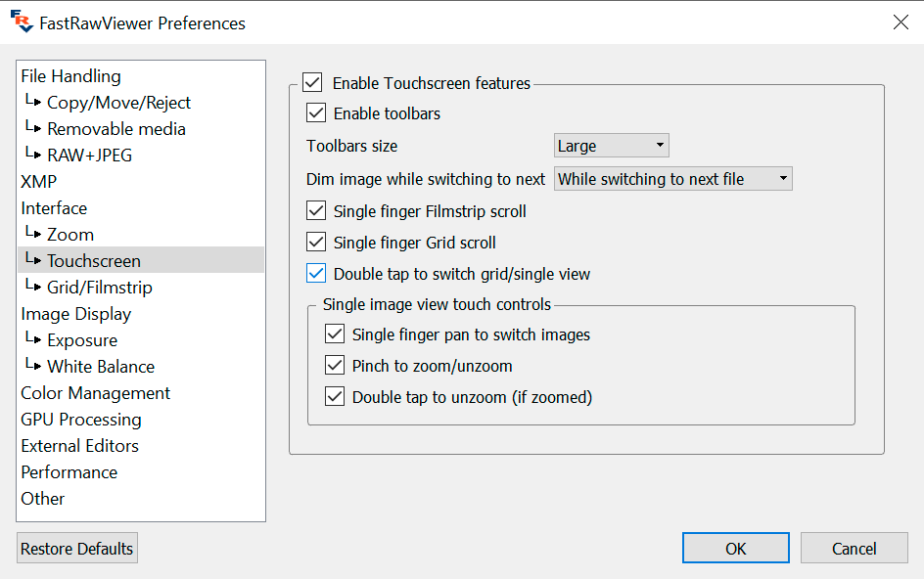Click the Restore Defaults button
924x579 pixels.
77,549
